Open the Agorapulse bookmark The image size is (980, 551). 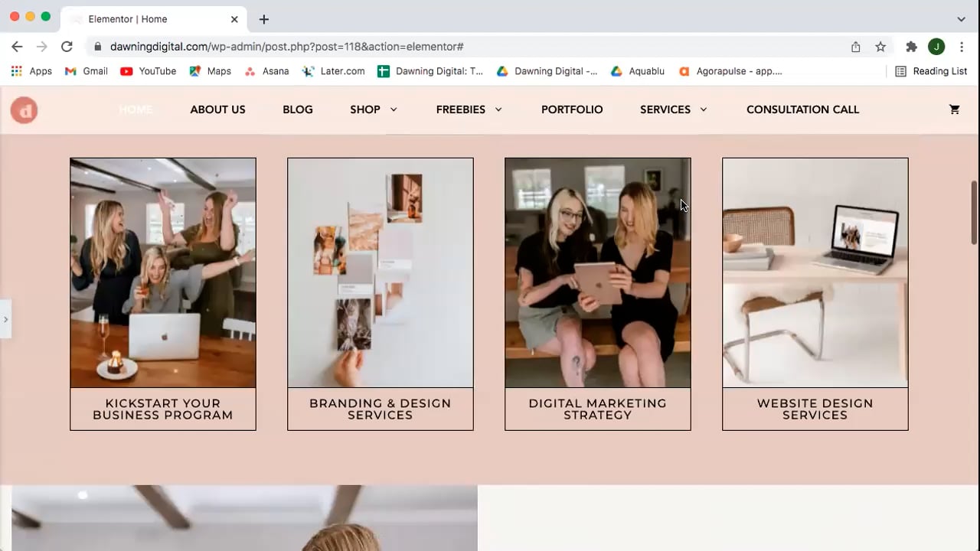click(730, 71)
